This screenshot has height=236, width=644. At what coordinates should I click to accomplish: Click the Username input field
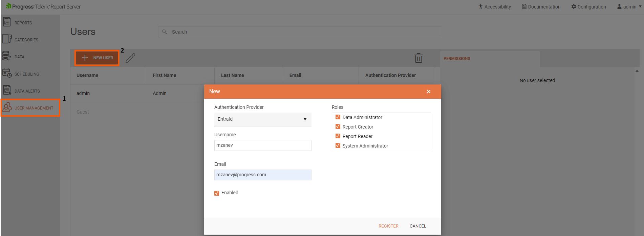[263, 145]
